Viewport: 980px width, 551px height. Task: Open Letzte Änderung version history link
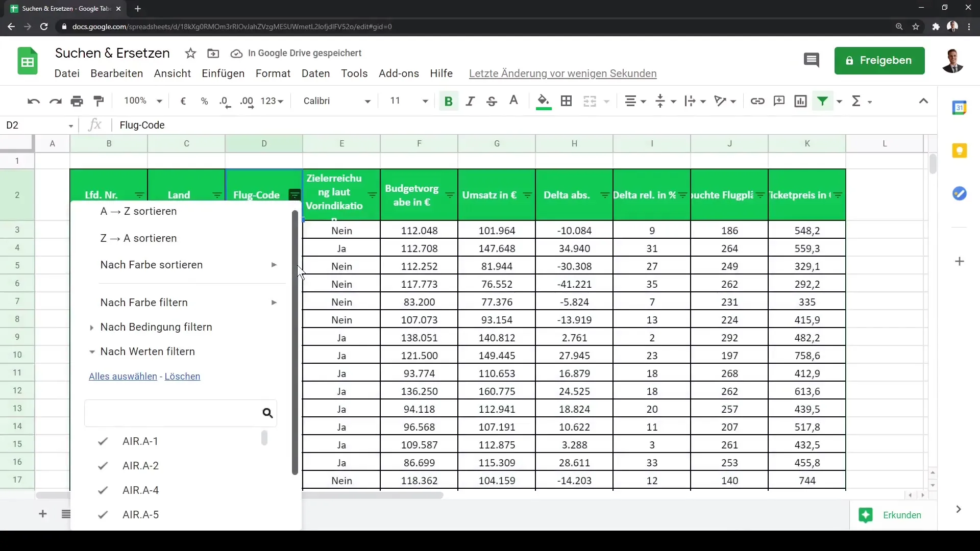[562, 73]
